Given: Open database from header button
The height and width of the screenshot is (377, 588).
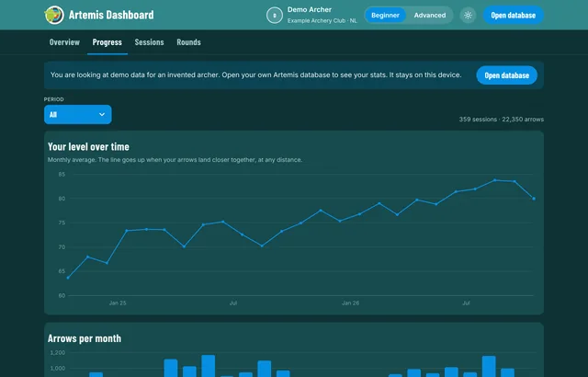Looking at the screenshot, I should [x=513, y=16].
